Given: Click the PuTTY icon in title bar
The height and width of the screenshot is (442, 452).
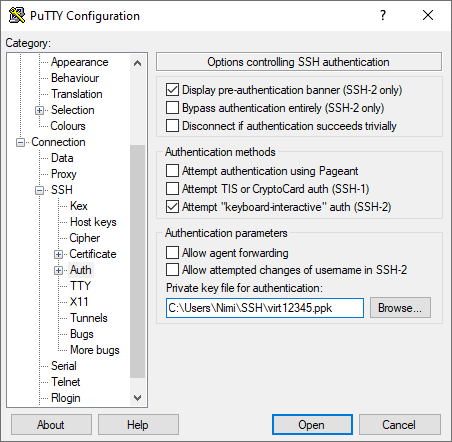Looking at the screenshot, I should coord(17,15).
